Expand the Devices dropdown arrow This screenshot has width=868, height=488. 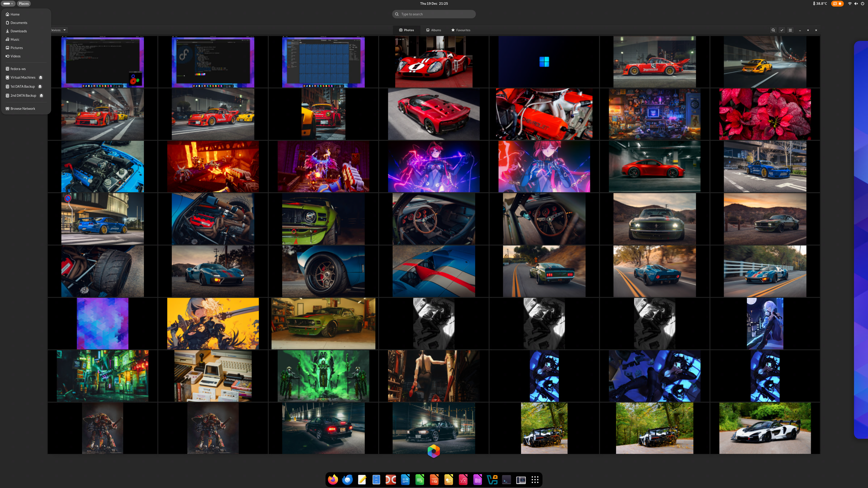coord(64,30)
